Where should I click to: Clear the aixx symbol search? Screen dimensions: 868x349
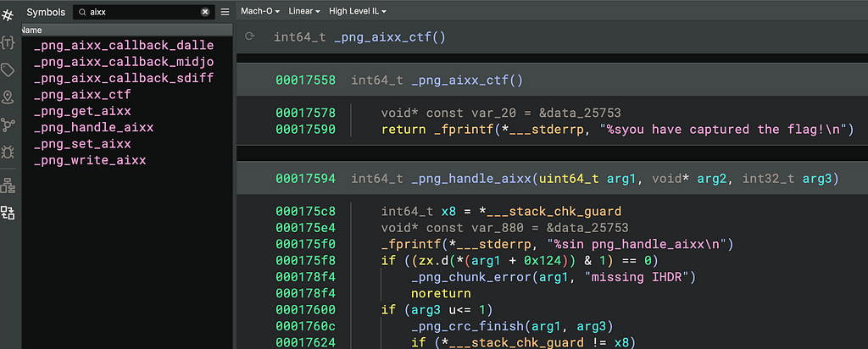click(205, 12)
